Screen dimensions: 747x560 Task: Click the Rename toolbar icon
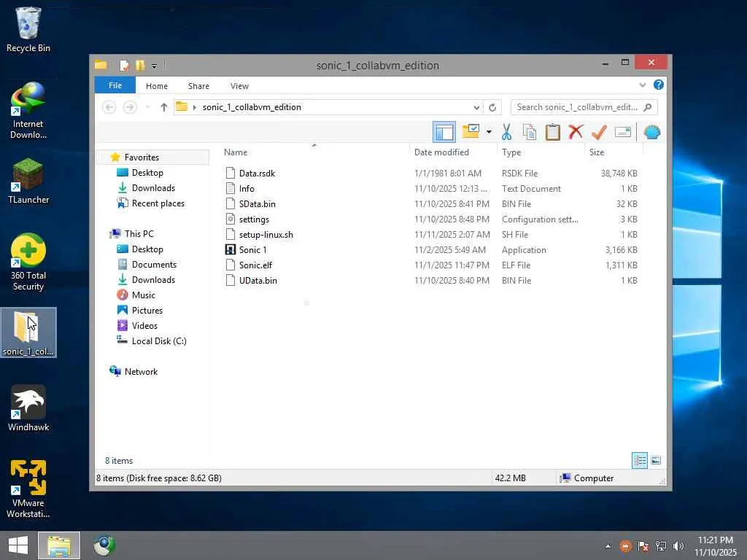point(623,132)
